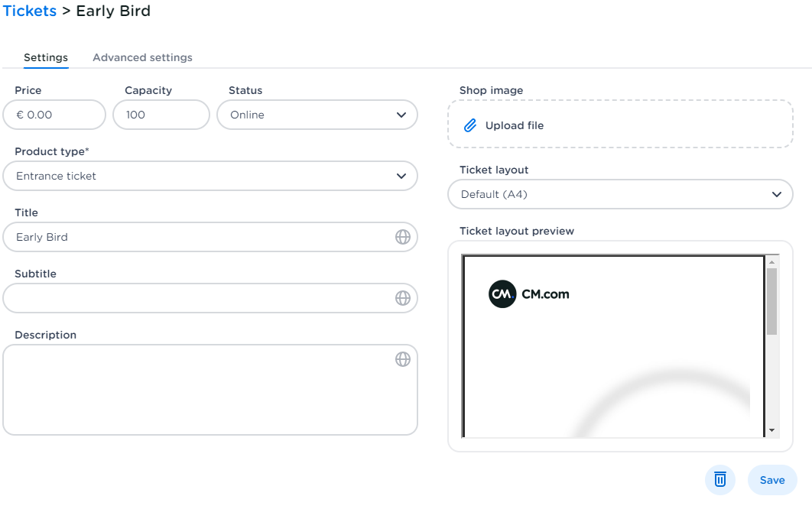This screenshot has height=509, width=812.
Task: Click the preview scrollbar down arrow
Action: [x=772, y=430]
